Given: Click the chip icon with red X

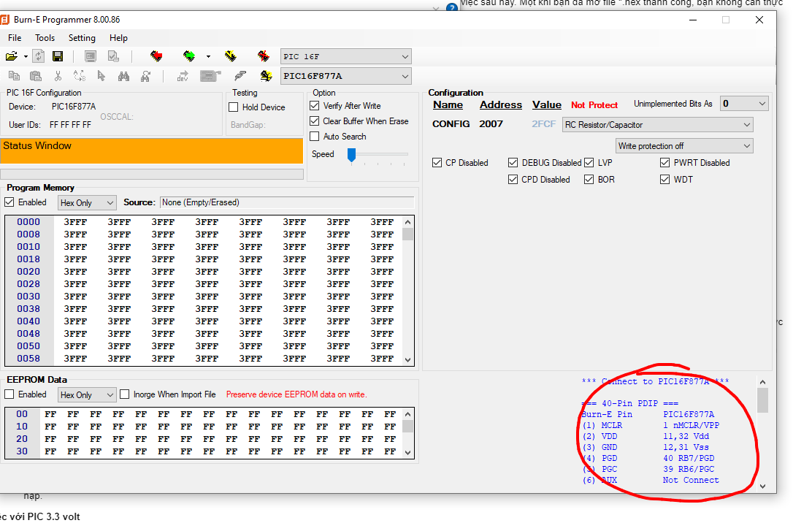Looking at the screenshot, I should point(264,56).
